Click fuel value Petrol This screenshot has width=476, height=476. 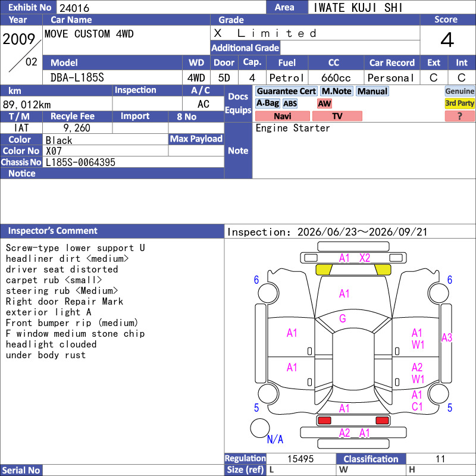(287, 78)
